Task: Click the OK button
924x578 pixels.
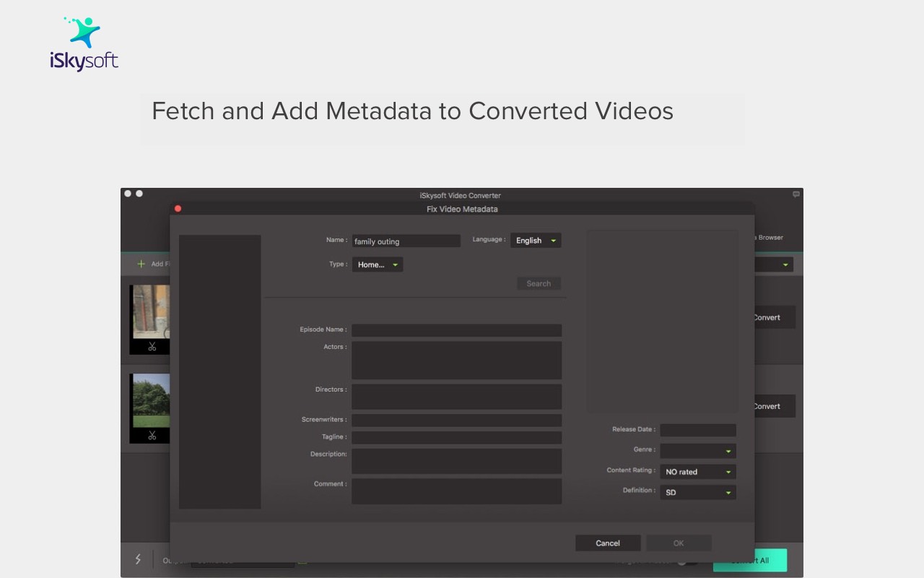Action: tap(679, 543)
